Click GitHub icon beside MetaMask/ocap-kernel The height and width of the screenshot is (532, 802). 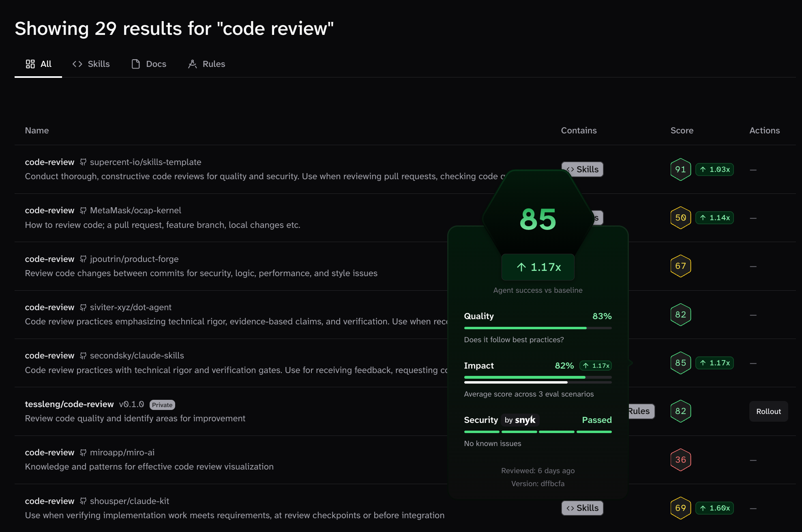83,210
